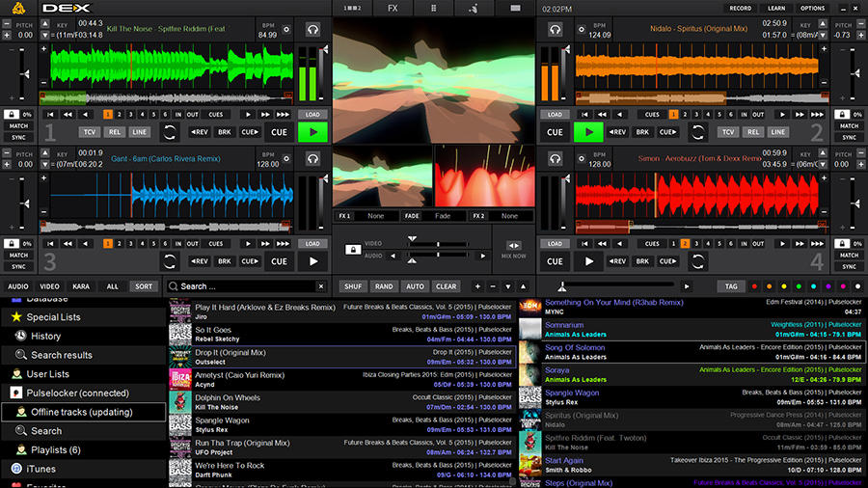Open the FX 1 effect dropdown

tap(376, 216)
